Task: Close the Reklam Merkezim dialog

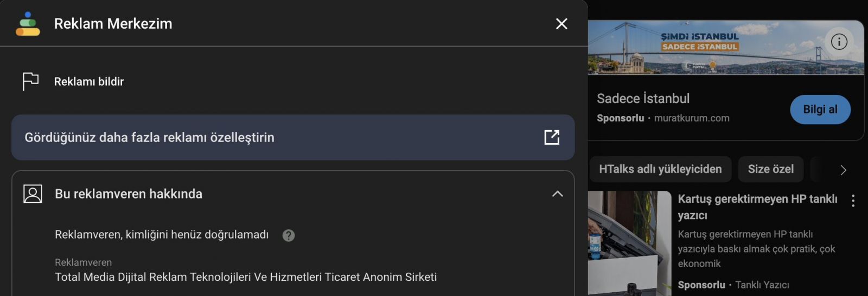Action: point(561,24)
